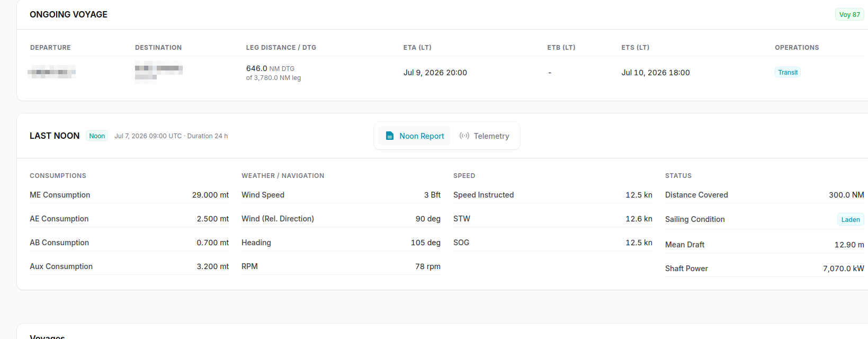Click the Voy 87 badge
Image resolution: width=868 pixels, height=339 pixels.
[x=849, y=15]
